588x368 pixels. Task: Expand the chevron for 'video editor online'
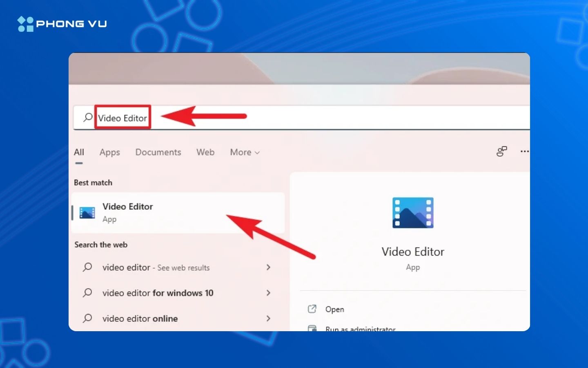[x=268, y=319]
